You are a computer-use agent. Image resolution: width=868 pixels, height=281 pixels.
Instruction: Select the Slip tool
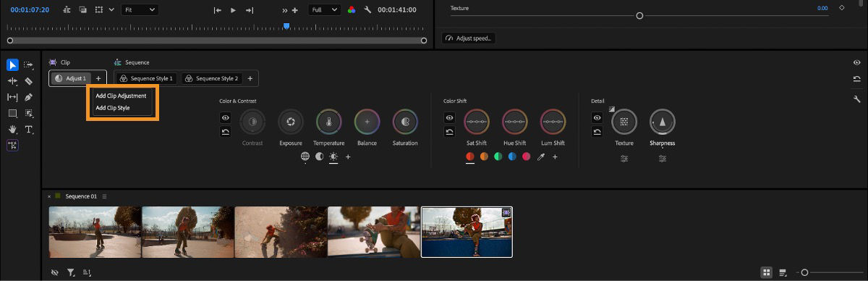[13, 97]
